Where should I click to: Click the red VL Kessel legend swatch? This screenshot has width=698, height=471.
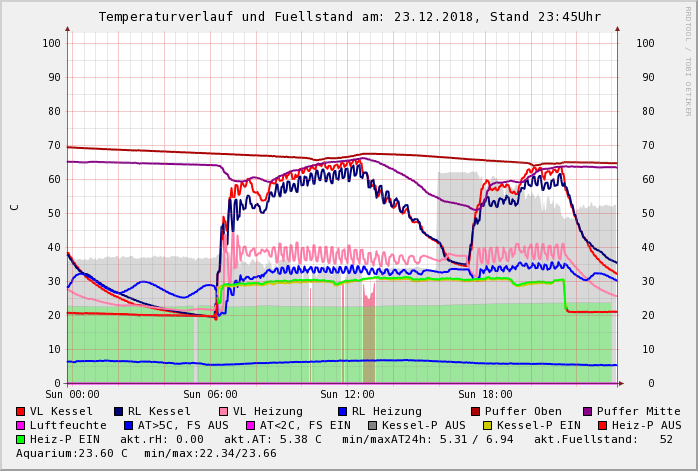[21, 411]
